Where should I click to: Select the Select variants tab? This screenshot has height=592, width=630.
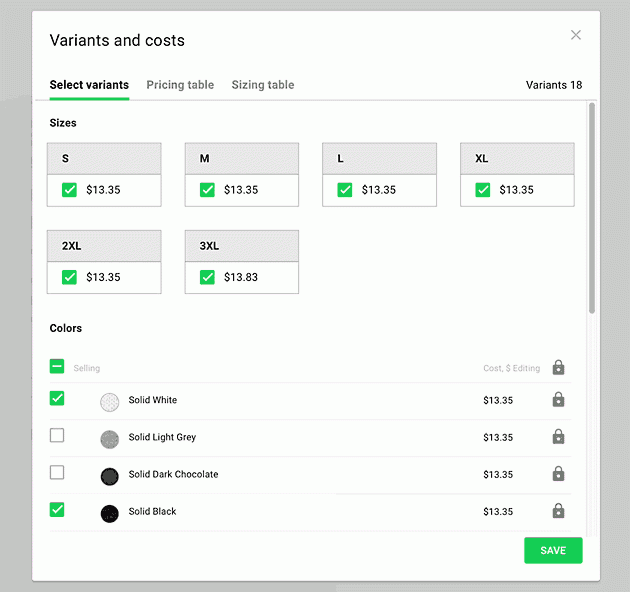(x=89, y=85)
